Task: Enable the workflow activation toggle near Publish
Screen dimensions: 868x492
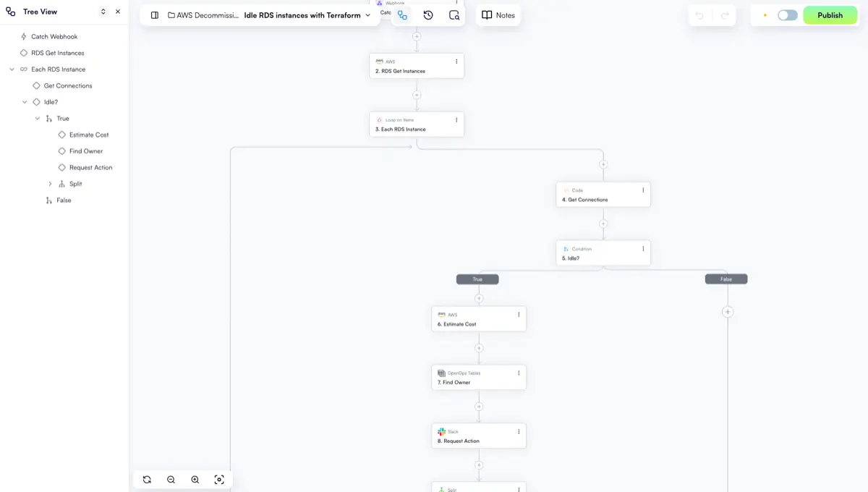Action: pyautogui.click(x=788, y=14)
